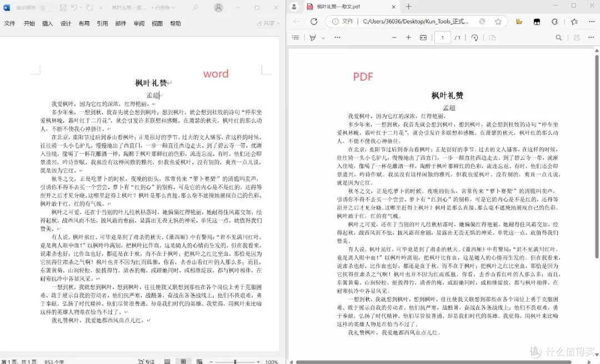The image size is (600, 364).
Task: Open the Extensions puzzle icon
Action: (554, 22)
